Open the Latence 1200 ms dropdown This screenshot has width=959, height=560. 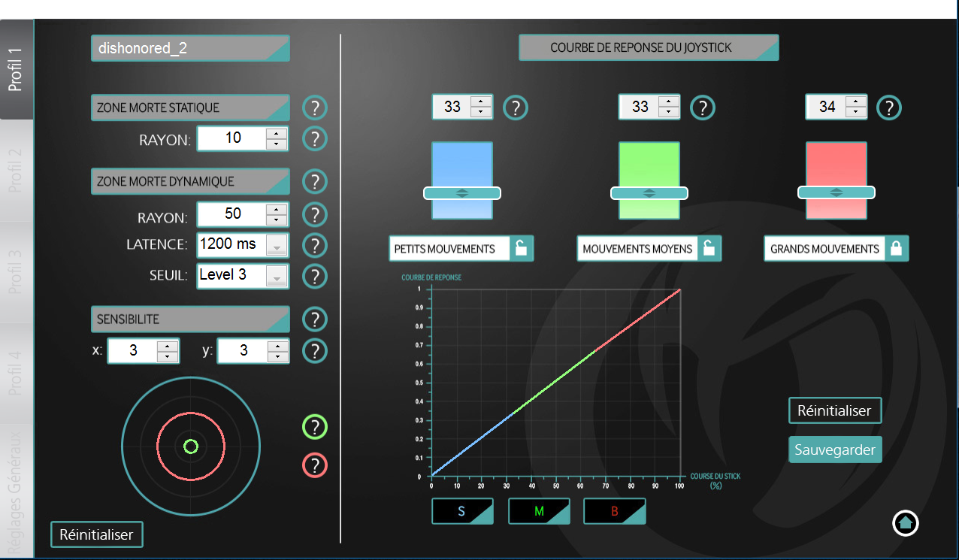(x=277, y=245)
